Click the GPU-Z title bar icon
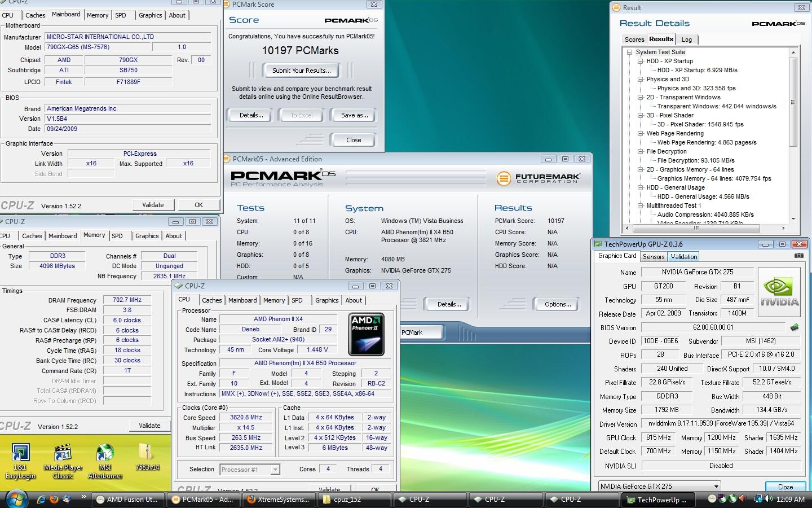This screenshot has width=812, height=508. (x=598, y=244)
